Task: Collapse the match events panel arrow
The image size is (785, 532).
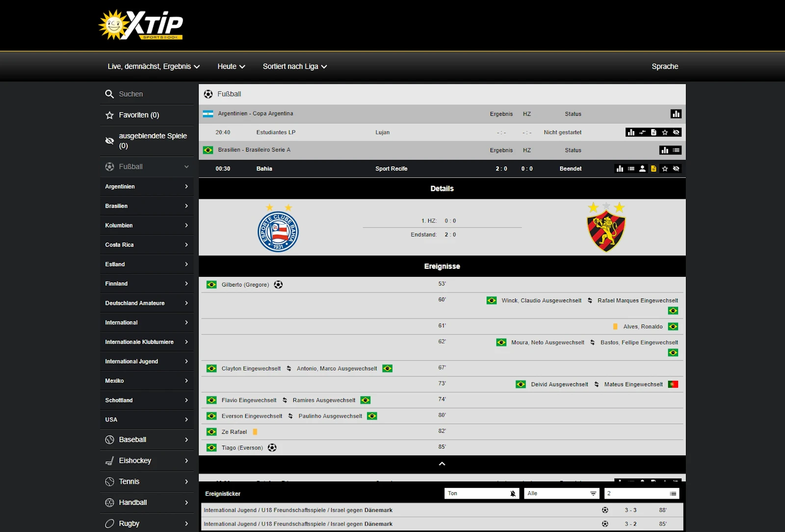Action: pos(442,464)
